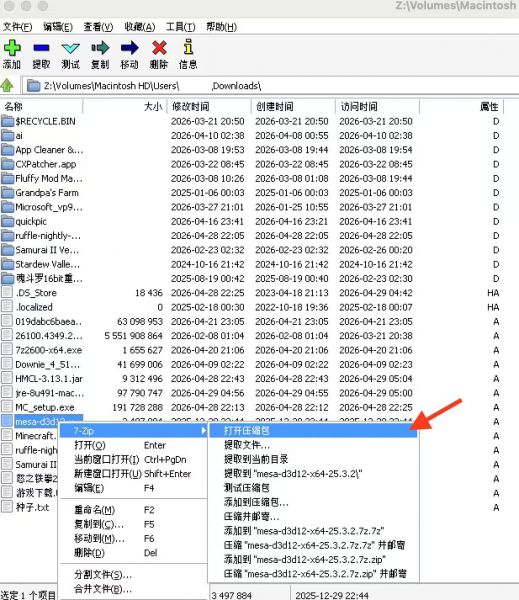
Task: Choose 测试压缩包 in the submenu
Action: point(313,488)
